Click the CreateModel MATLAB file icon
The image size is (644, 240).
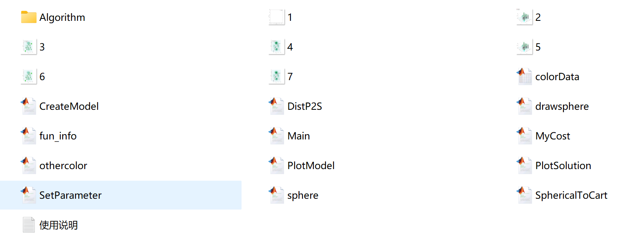[28, 106]
